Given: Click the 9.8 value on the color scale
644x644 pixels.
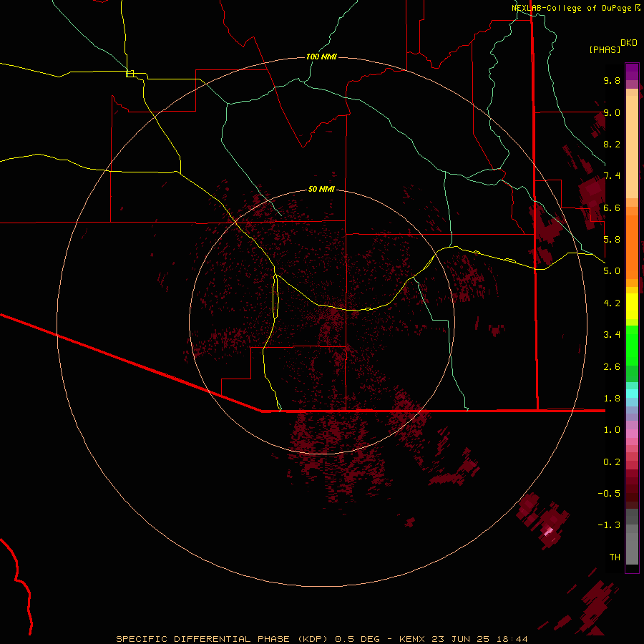Looking at the screenshot, I should [x=612, y=80].
